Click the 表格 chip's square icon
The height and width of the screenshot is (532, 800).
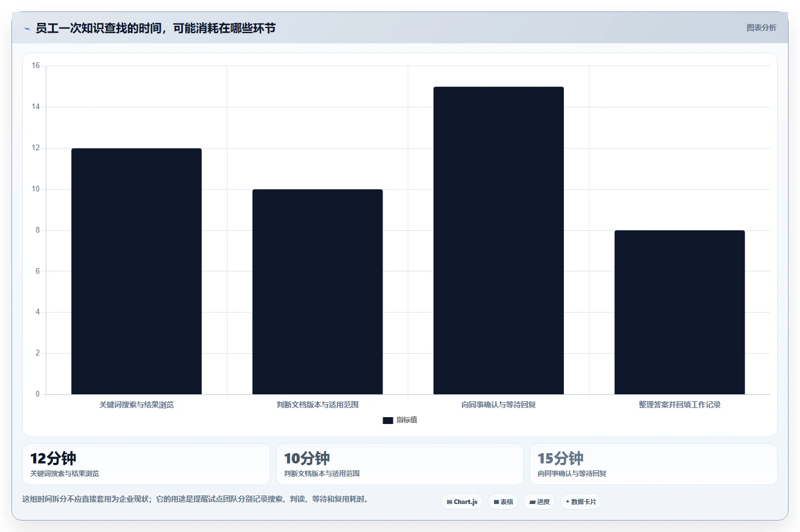point(496,502)
